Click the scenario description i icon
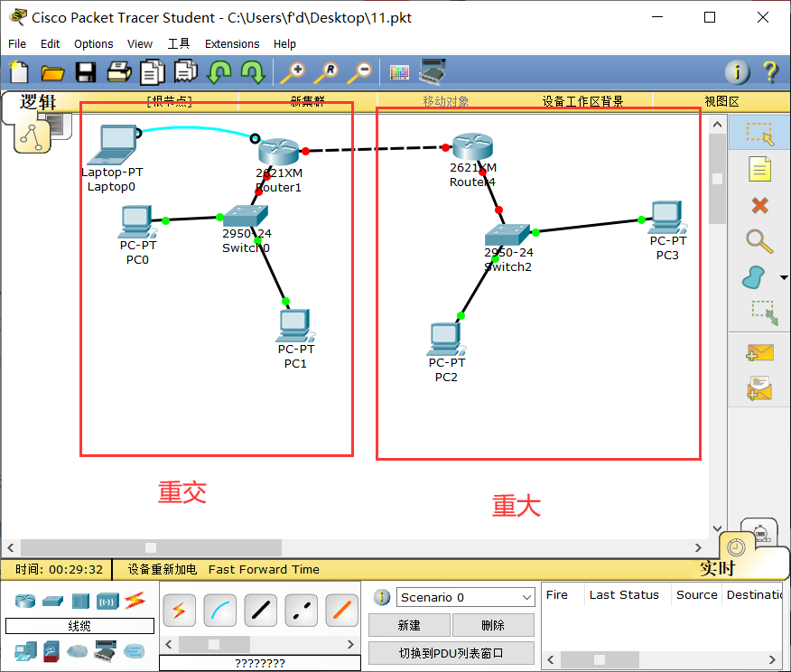 (x=382, y=597)
